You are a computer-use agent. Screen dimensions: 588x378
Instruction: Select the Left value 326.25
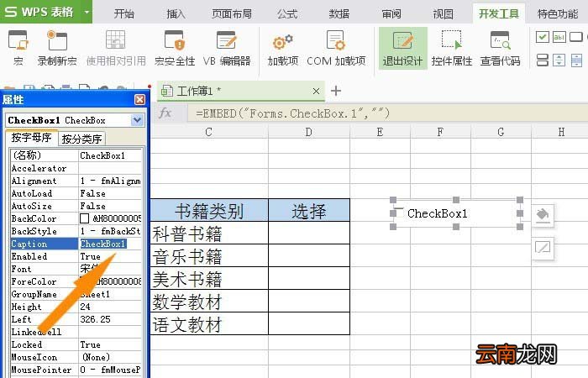pyautogui.click(x=110, y=319)
